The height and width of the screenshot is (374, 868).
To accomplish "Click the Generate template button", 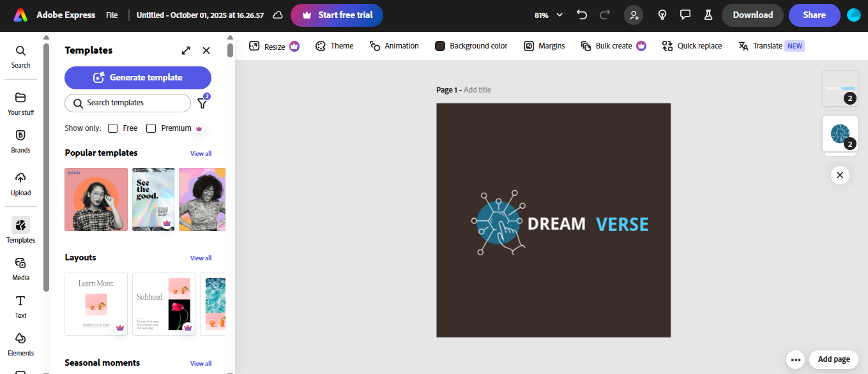I will pyautogui.click(x=138, y=77).
